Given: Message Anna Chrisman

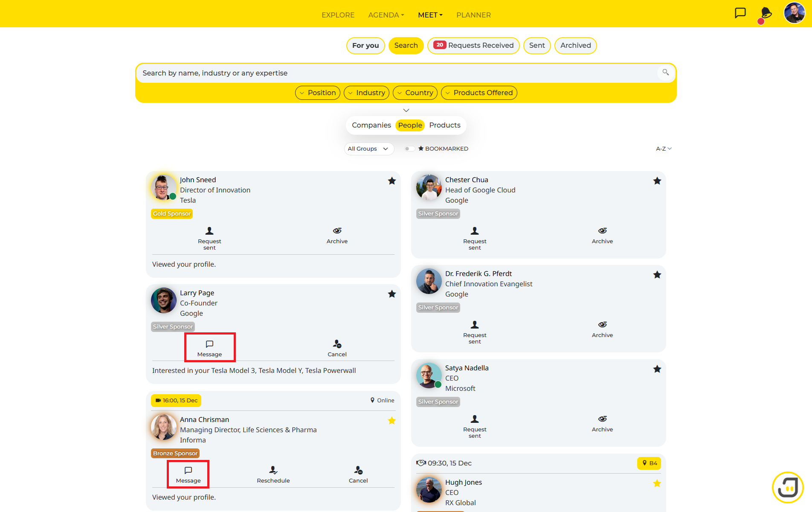Looking at the screenshot, I should pyautogui.click(x=188, y=474).
